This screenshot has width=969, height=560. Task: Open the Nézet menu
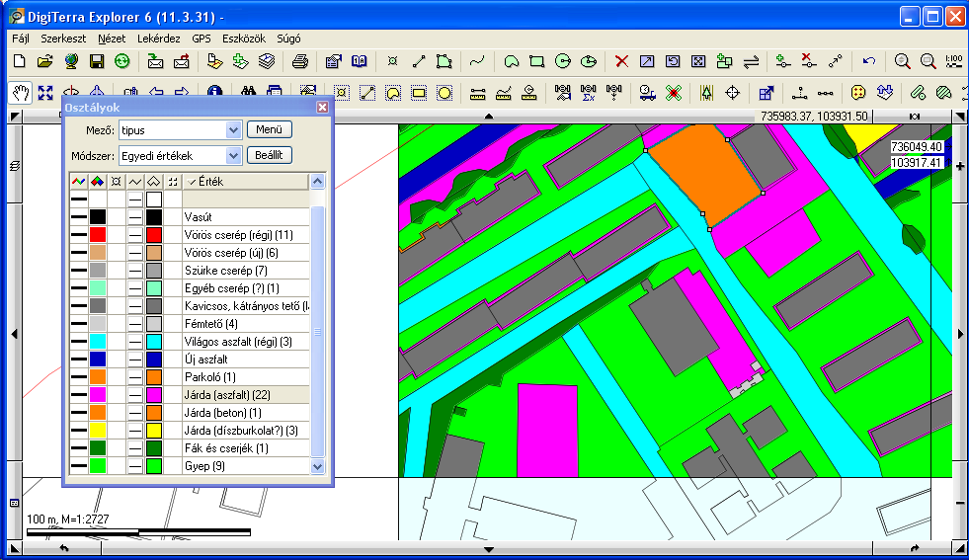pyautogui.click(x=112, y=39)
